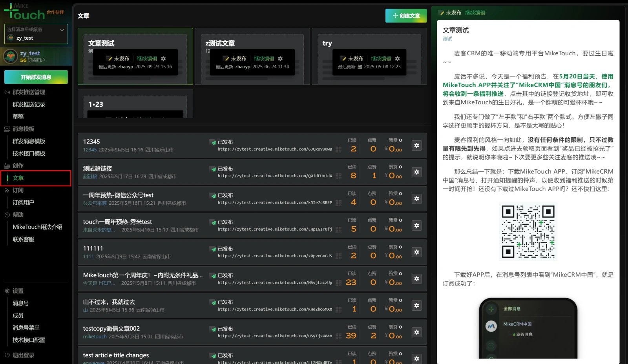Click the QR code image in the article preview
Screen dimensions: 628x364
coord(528,231)
